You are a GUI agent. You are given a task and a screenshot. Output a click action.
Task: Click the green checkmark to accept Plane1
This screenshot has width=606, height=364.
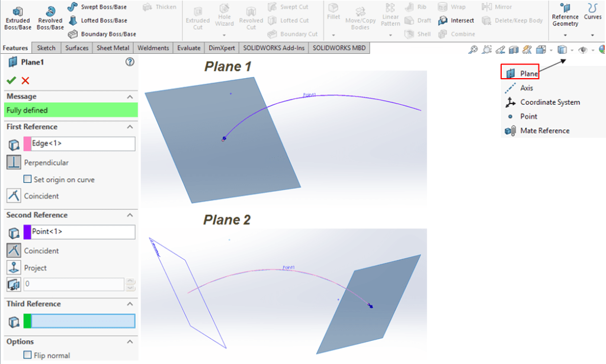[x=11, y=80]
